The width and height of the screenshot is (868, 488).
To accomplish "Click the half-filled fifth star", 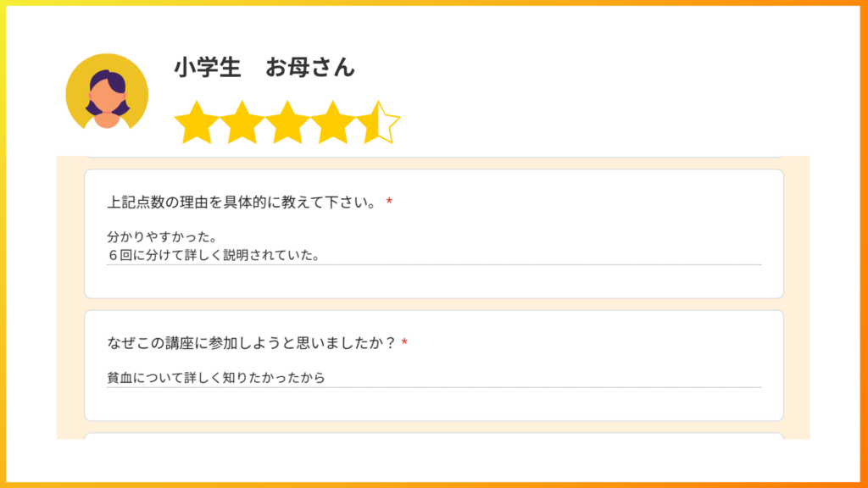I will 378,123.
